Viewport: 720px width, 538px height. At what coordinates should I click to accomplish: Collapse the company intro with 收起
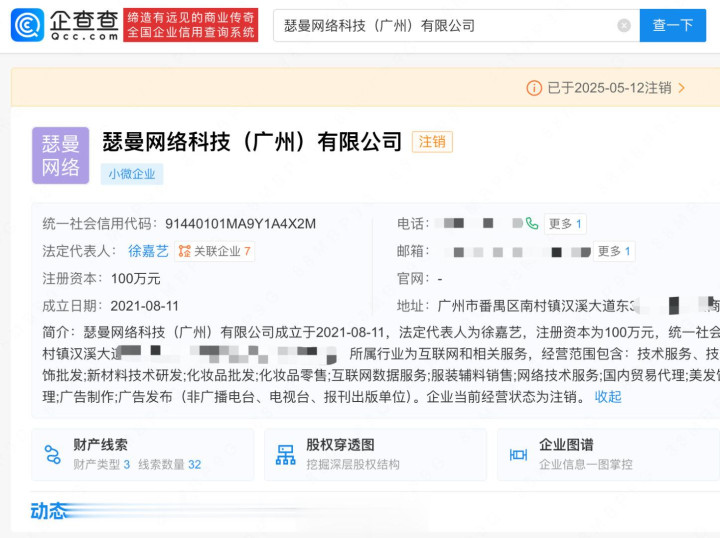pos(608,397)
